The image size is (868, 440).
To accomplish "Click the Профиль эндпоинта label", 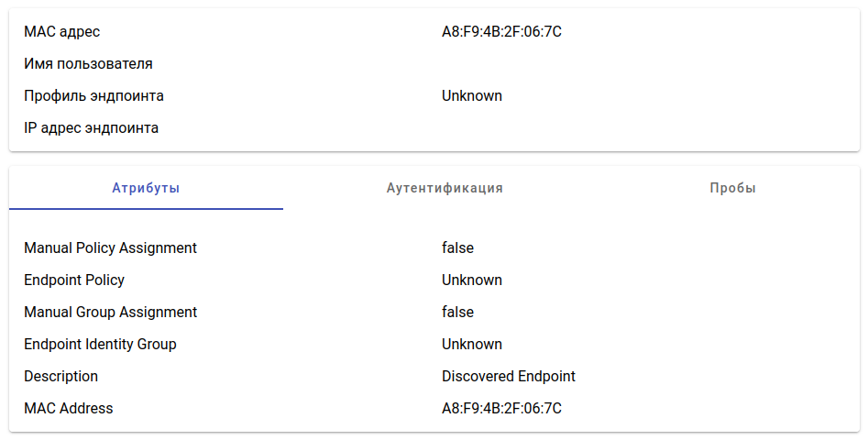I will 93,96.
